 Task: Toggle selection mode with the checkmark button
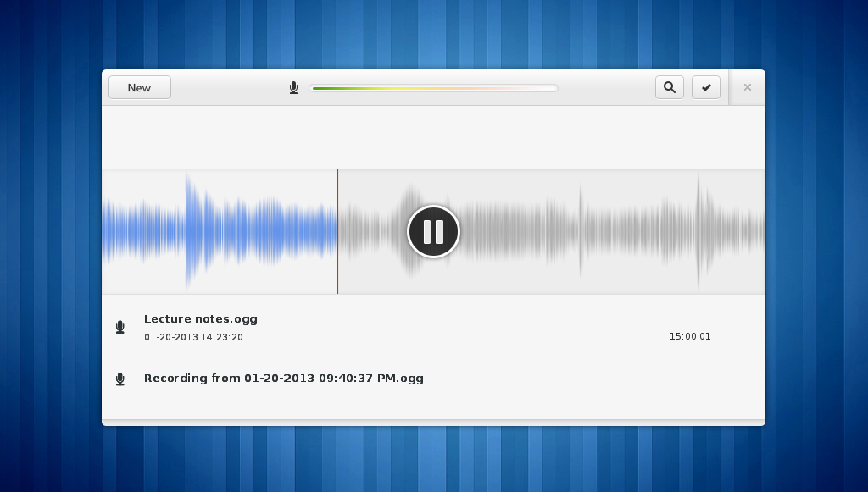click(706, 87)
